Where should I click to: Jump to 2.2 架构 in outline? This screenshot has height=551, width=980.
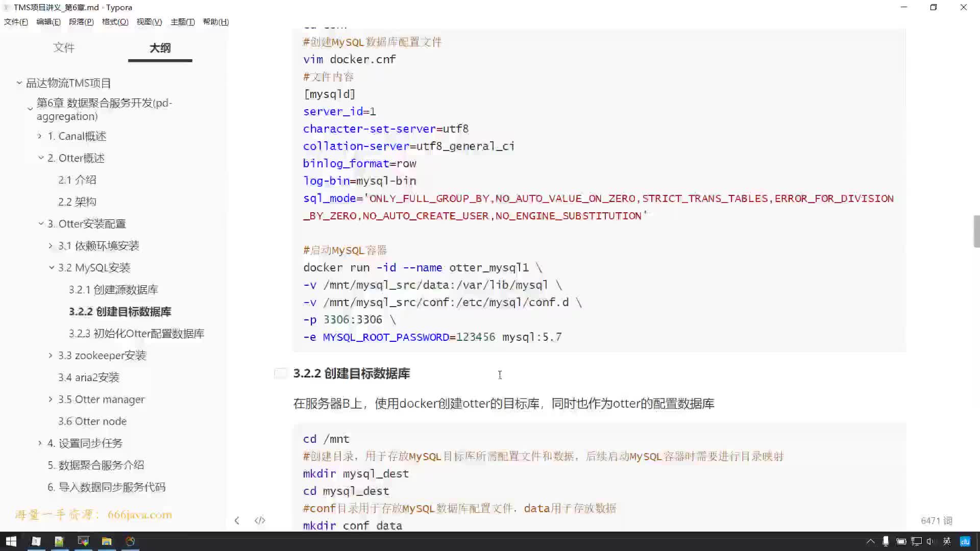77,202
